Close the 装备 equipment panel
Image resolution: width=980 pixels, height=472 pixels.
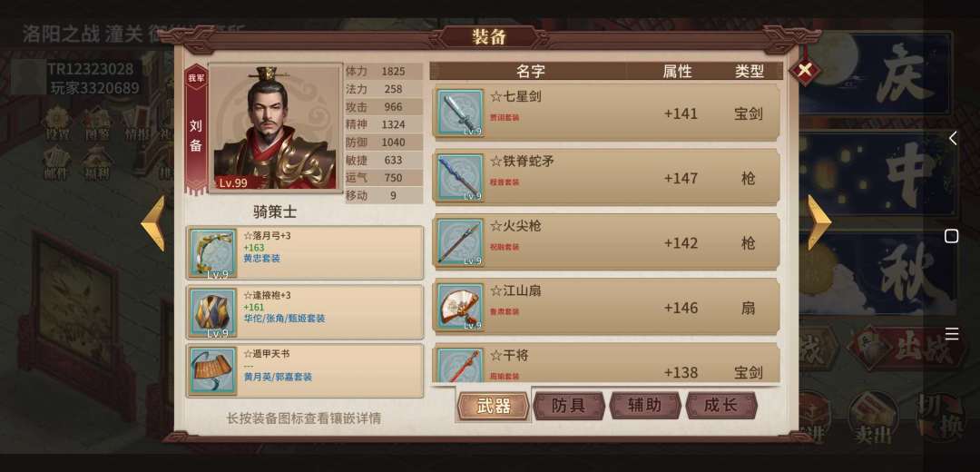coord(804,70)
